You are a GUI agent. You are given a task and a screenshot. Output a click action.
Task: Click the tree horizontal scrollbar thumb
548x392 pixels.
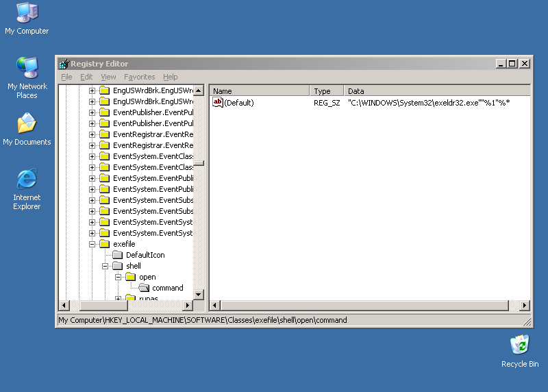(x=104, y=305)
